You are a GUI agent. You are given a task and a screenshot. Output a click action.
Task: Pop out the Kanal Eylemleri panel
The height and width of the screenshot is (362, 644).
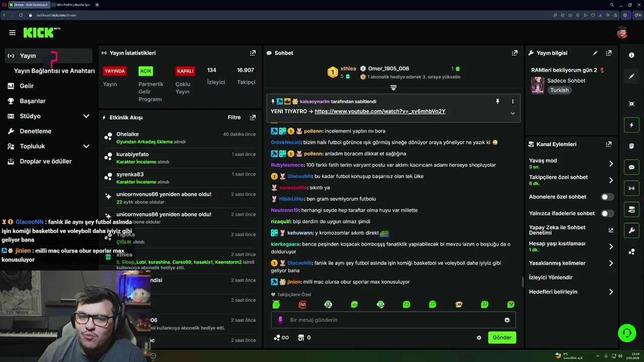609,144
